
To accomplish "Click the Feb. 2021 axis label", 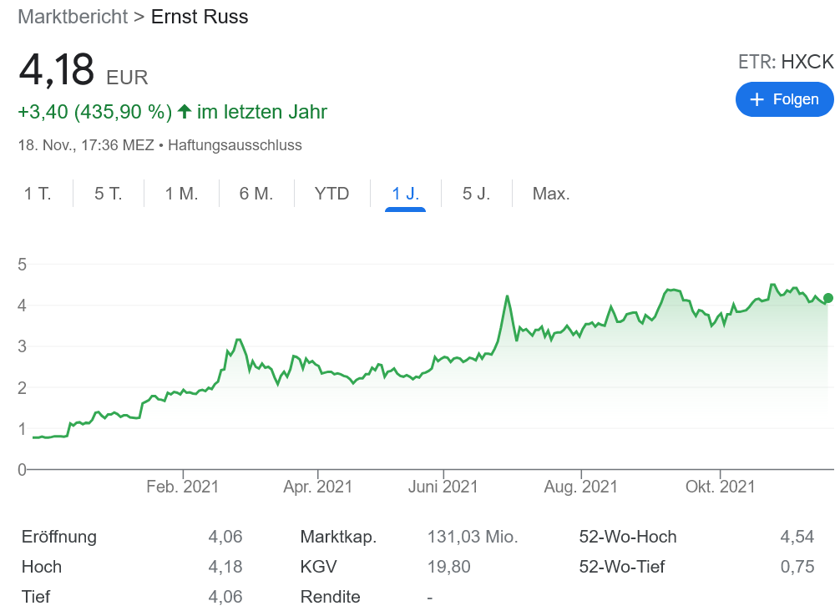I will pyautogui.click(x=182, y=487).
